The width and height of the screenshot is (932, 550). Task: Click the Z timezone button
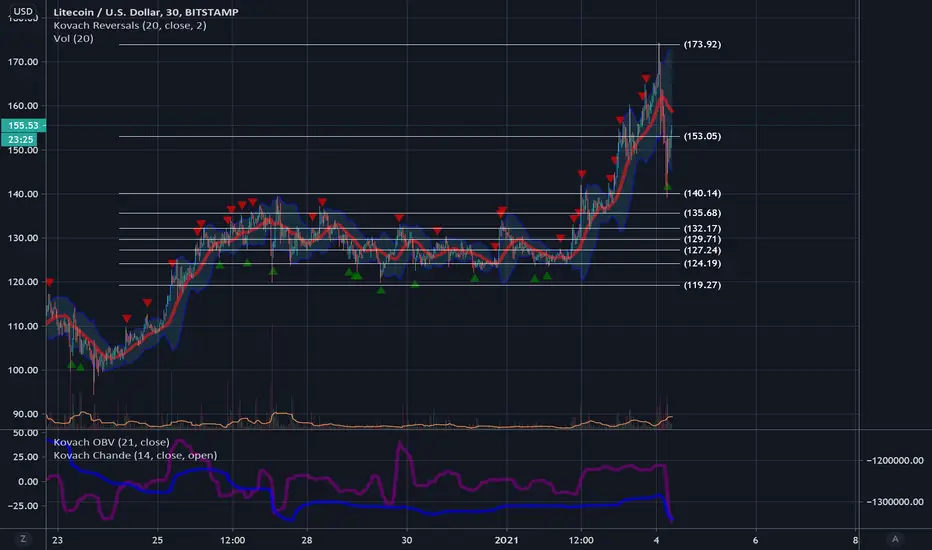23,539
